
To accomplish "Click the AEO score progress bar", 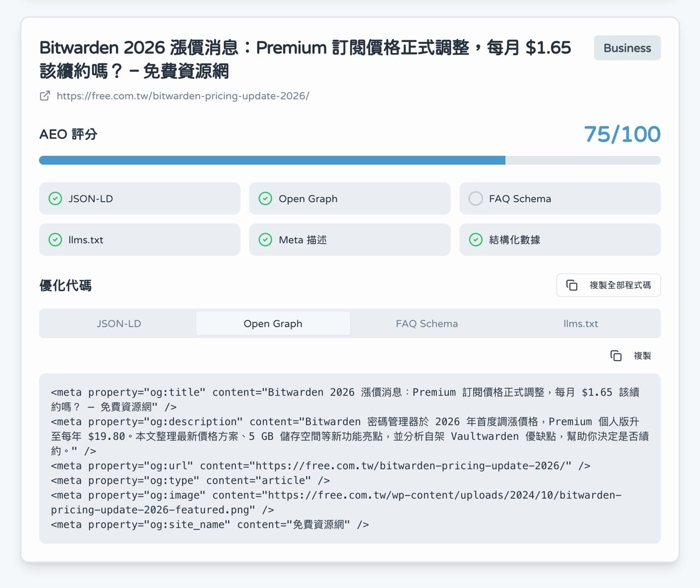I will (349, 160).
